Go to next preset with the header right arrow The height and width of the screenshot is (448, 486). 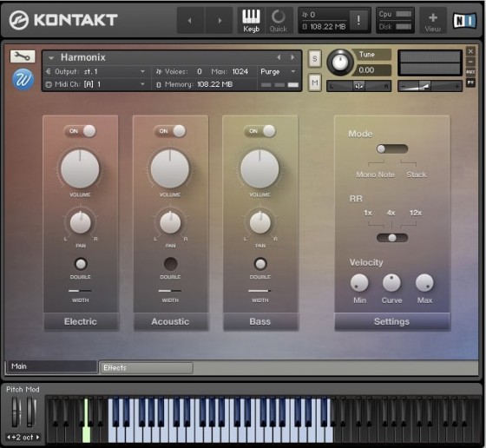click(220, 21)
